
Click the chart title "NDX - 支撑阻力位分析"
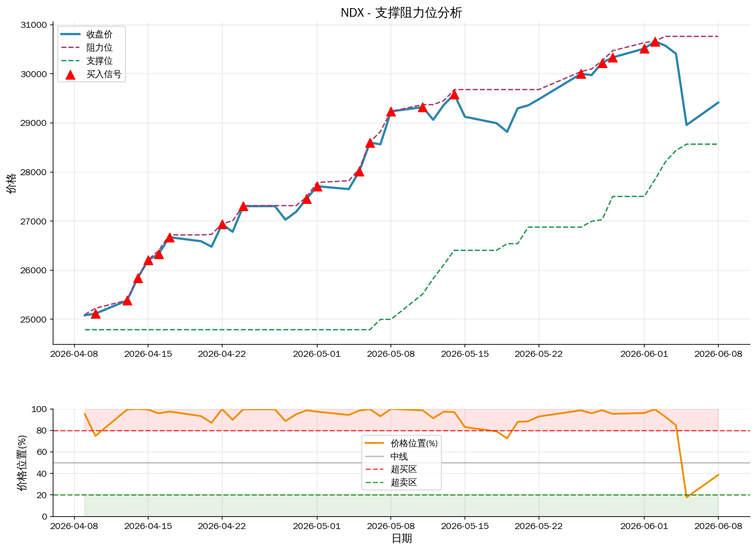401,12
